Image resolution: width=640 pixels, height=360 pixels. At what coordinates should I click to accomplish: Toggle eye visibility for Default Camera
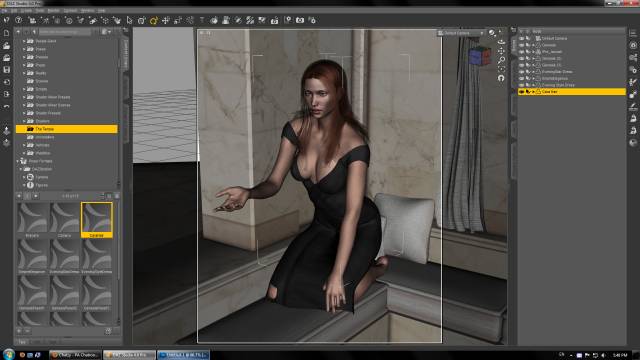pyautogui.click(x=521, y=38)
